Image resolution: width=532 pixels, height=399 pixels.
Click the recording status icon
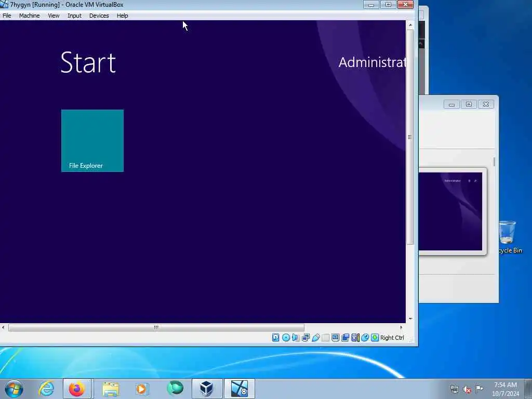(x=345, y=338)
